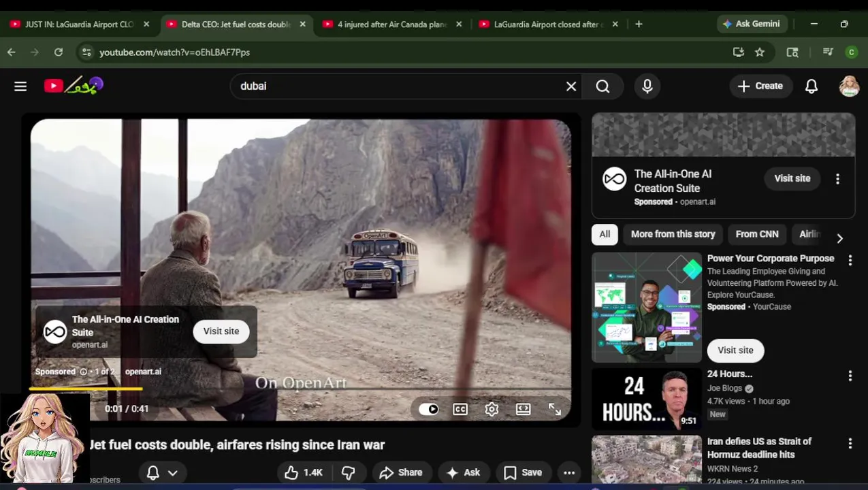Click 'Iran defies US as Strait of Hormuz' title
The width and height of the screenshot is (868, 490).
click(759, 448)
